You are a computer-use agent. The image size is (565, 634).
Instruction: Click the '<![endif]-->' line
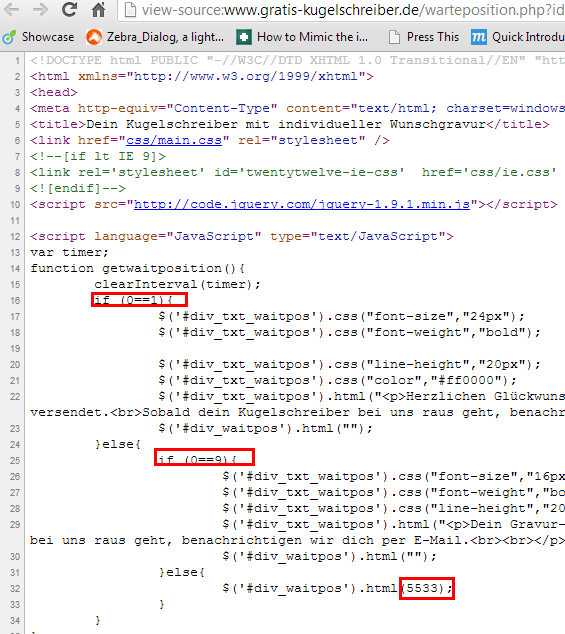[x=78, y=188]
